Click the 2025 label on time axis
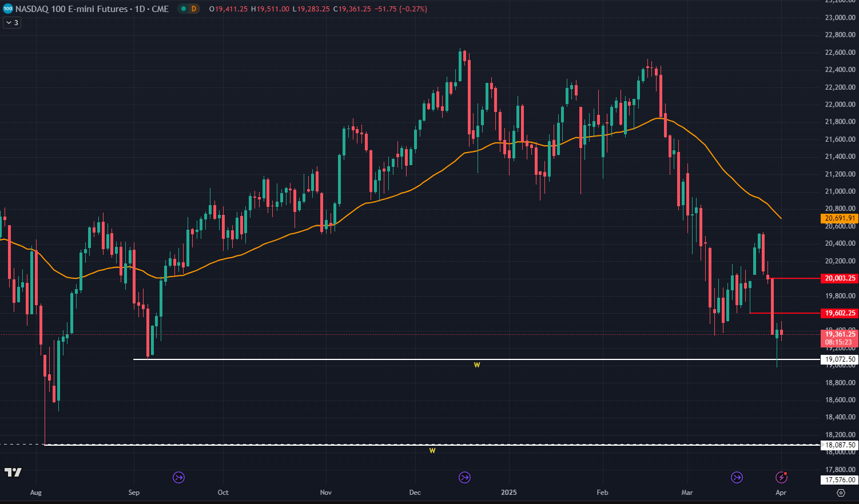 tap(508, 492)
